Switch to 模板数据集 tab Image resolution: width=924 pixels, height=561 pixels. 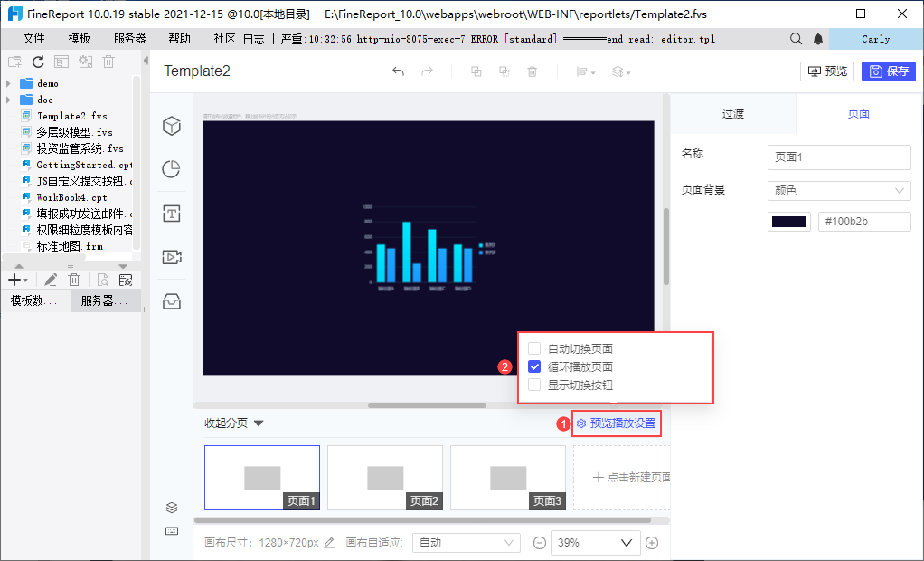tap(35, 300)
